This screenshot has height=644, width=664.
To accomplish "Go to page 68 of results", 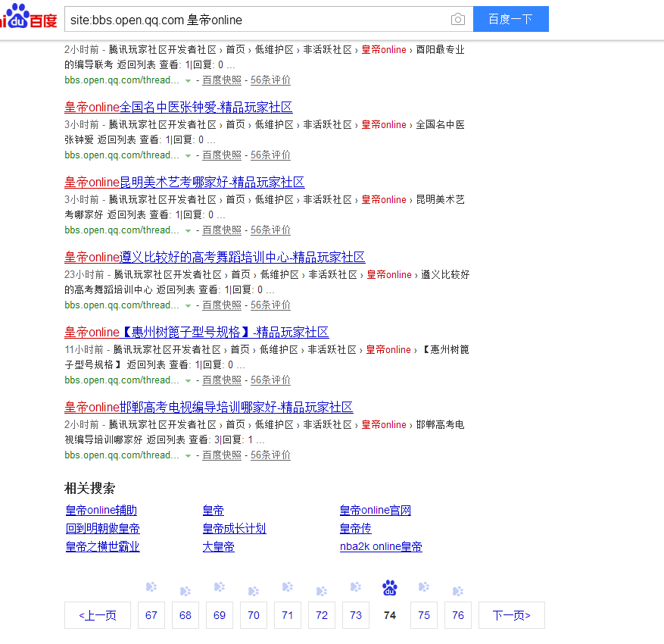I will (185, 615).
